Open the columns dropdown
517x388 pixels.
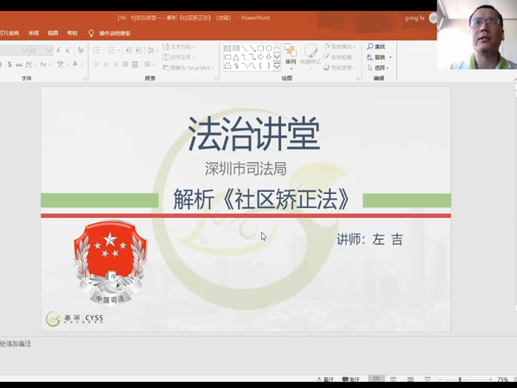click(149, 64)
